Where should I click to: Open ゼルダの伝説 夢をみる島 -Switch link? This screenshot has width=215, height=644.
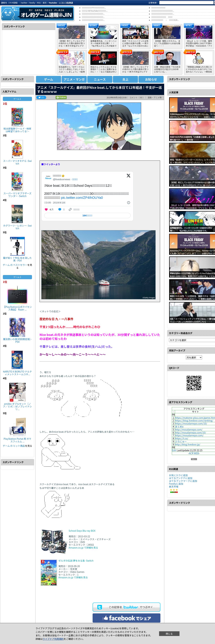point(76,561)
